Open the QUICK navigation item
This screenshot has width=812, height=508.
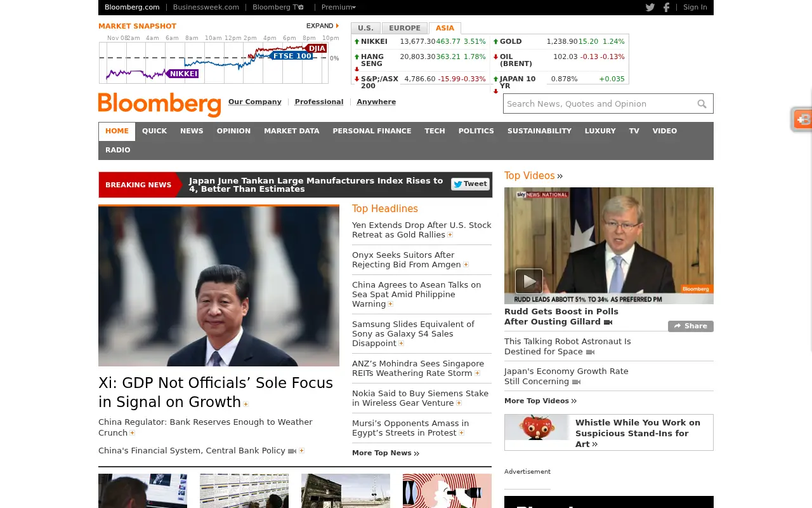point(154,131)
